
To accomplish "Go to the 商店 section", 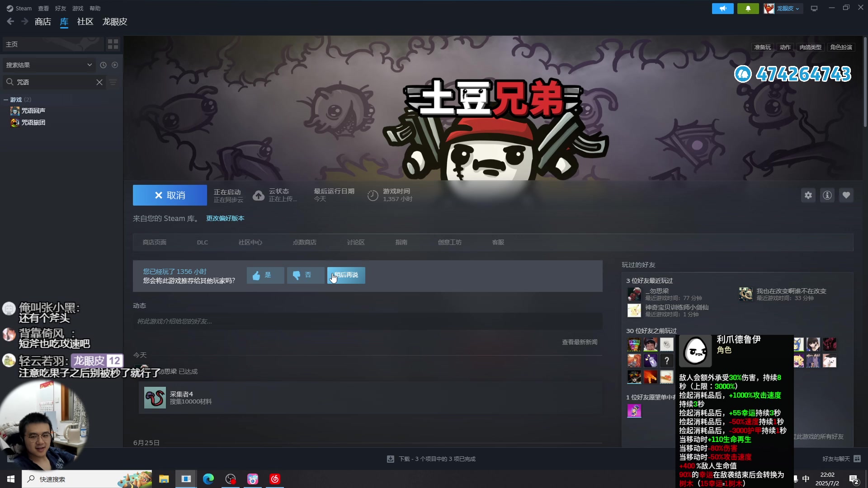I will [43, 22].
